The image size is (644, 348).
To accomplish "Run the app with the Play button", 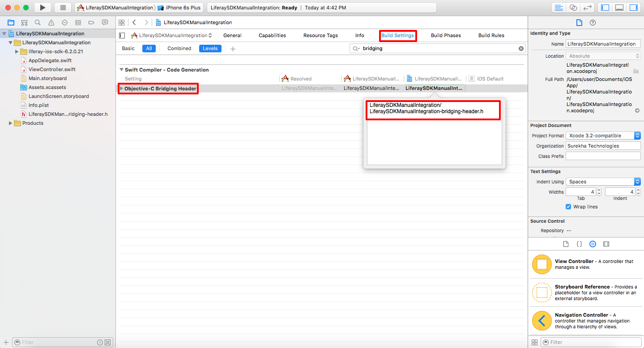I will pos(43,8).
